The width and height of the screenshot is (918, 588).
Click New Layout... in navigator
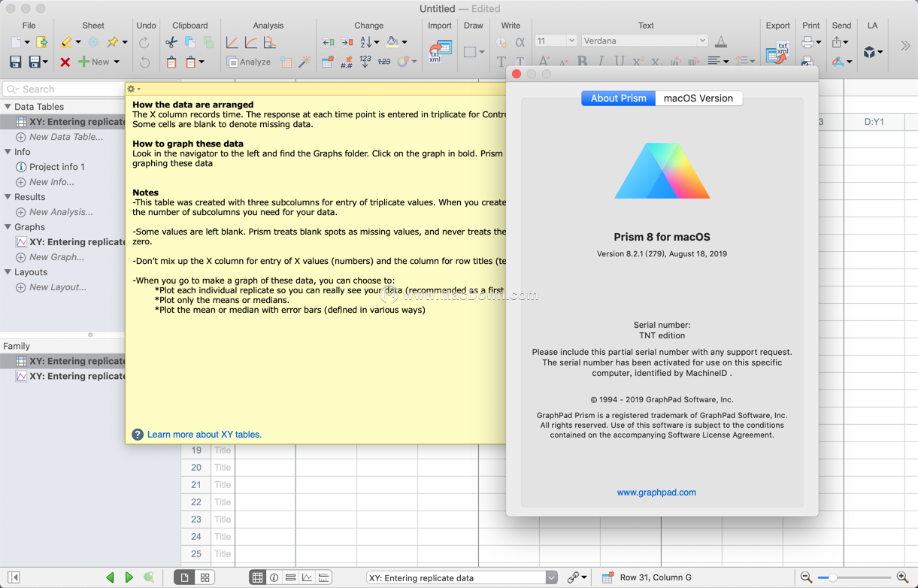[x=58, y=287]
